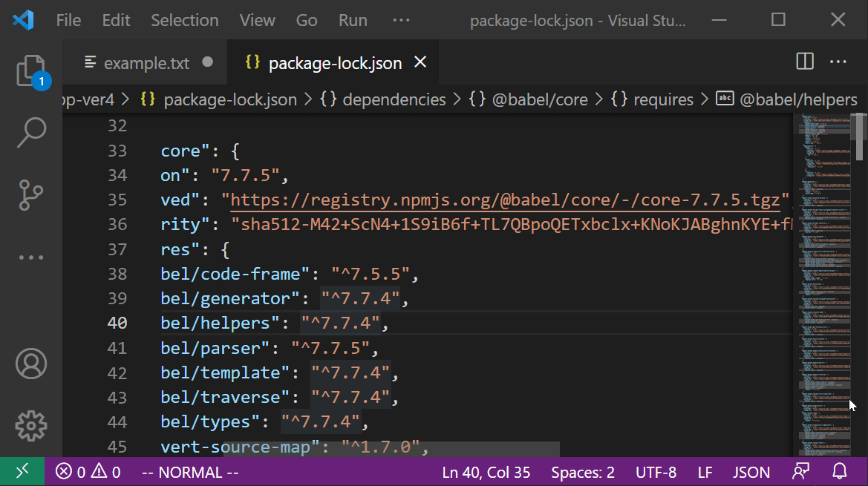Open notifications bell

840,472
